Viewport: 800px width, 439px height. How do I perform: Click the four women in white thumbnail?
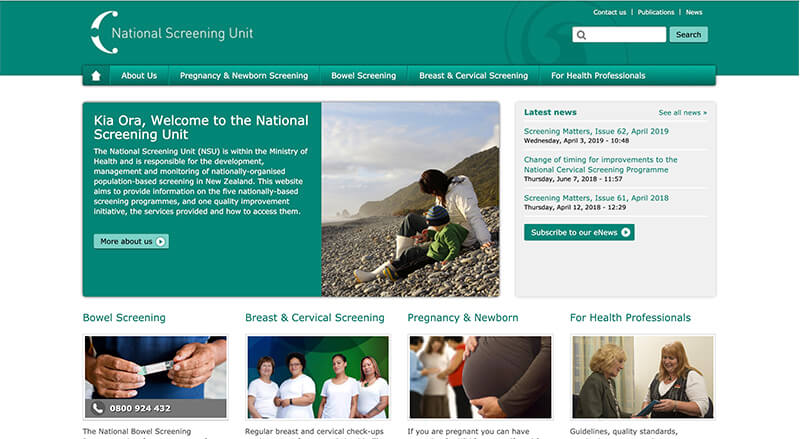[318, 377]
